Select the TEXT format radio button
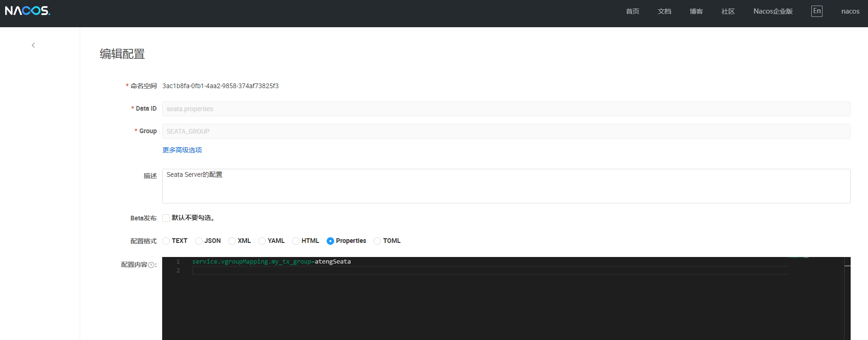Screen dimensions: 868x340 (x=166, y=241)
